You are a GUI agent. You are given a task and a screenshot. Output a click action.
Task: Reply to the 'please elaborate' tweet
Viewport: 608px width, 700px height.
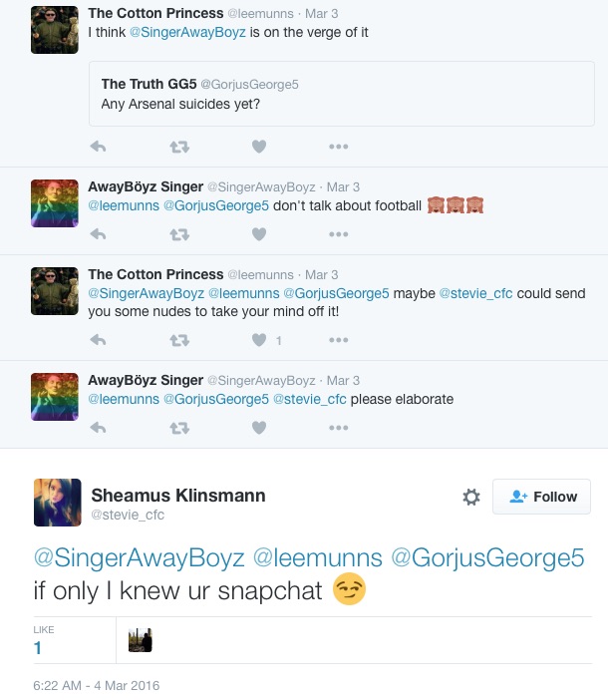tap(98, 428)
